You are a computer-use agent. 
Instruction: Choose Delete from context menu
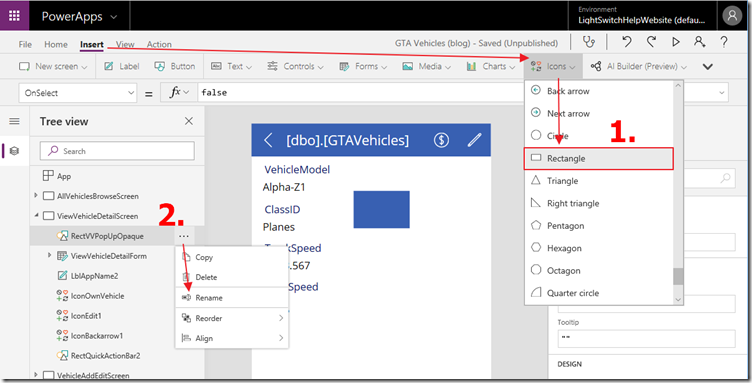pyautogui.click(x=232, y=277)
